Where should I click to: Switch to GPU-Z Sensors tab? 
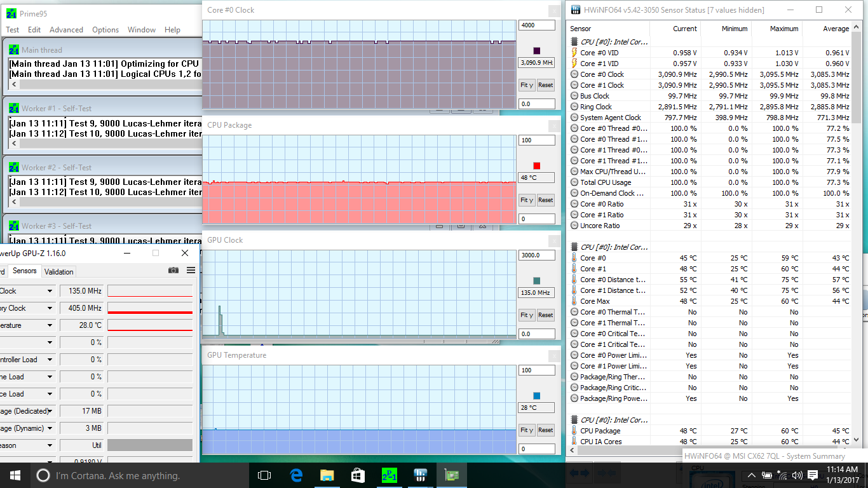pos(25,271)
